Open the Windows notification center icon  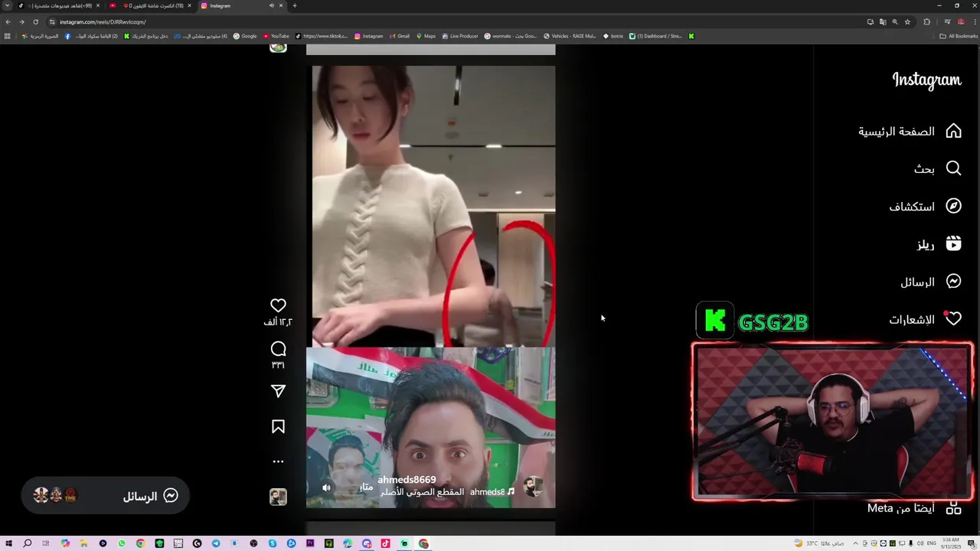point(972,543)
